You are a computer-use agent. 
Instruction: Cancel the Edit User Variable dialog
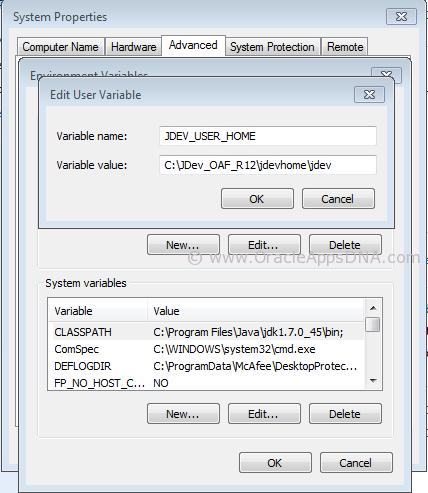pos(338,199)
